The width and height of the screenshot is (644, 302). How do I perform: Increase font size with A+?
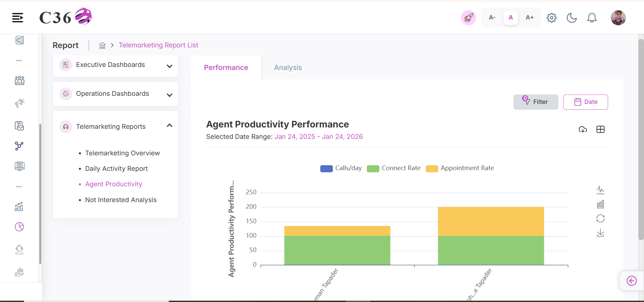pos(530,17)
